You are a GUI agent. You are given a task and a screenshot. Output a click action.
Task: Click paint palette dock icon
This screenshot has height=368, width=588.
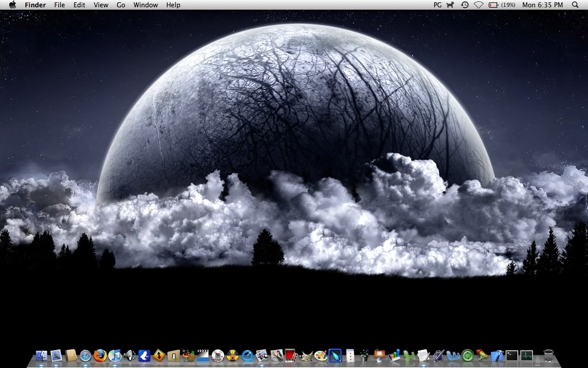(321, 355)
